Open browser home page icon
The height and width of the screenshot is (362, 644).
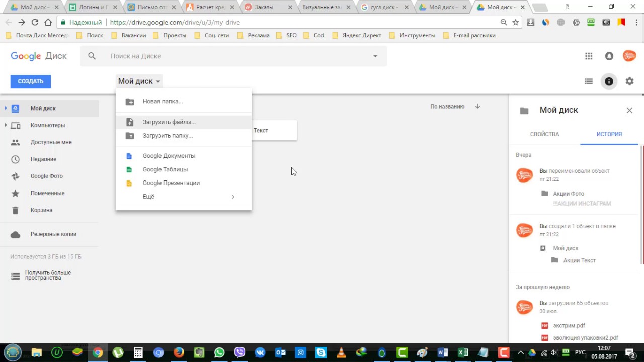[x=48, y=22]
